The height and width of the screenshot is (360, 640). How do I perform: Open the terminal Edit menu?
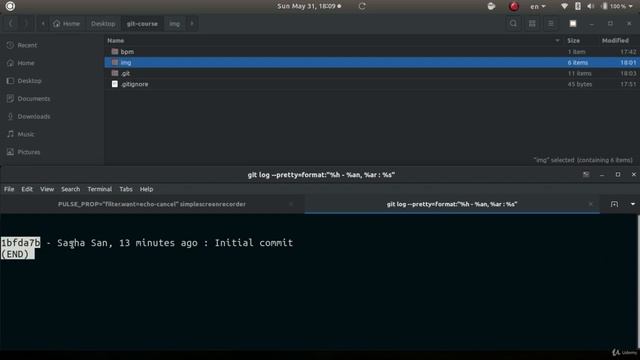pyautogui.click(x=27, y=189)
